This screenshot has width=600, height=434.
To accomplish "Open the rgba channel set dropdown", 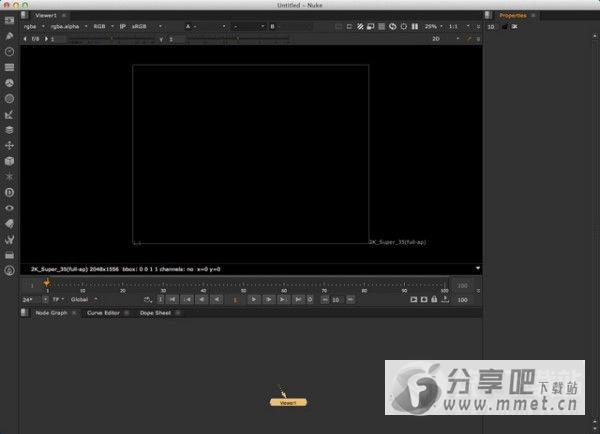I will tap(34, 26).
